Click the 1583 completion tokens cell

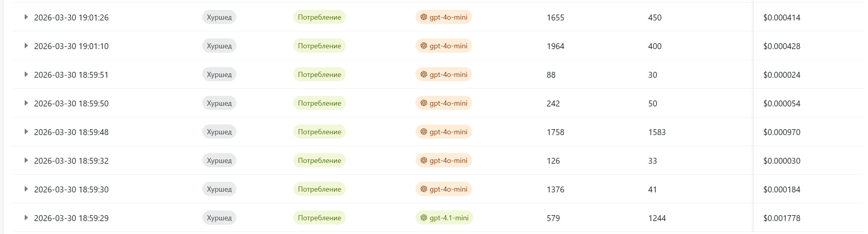(657, 132)
